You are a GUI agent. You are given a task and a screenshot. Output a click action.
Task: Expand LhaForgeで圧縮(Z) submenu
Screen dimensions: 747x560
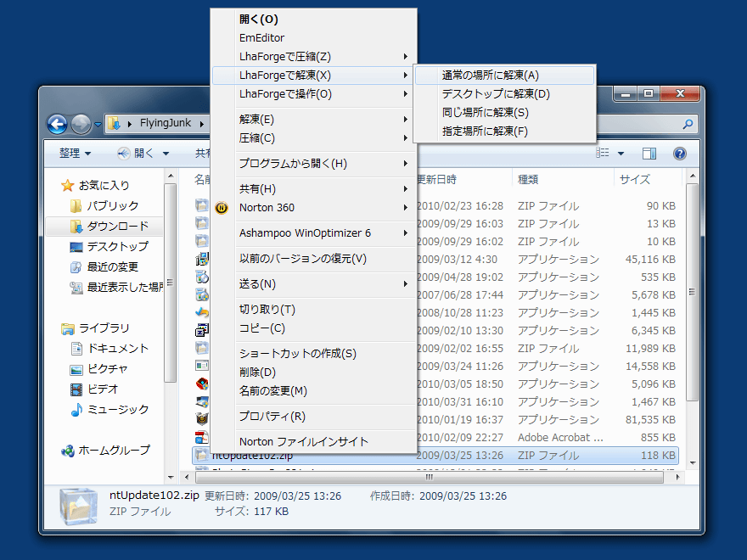coord(314,57)
